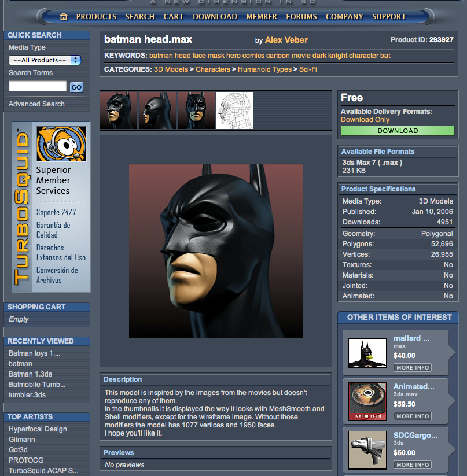
Task: Open artist Alex Veber's profile link
Action: (x=286, y=40)
